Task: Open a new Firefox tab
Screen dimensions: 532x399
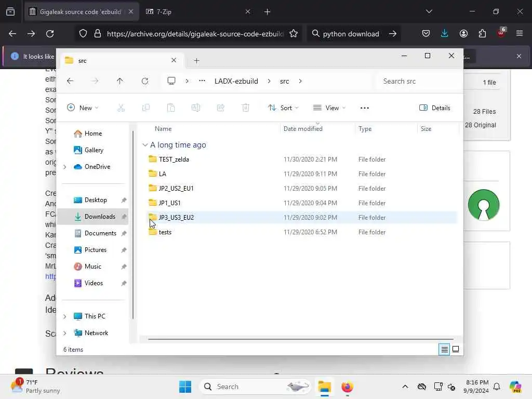Action: 267,12
